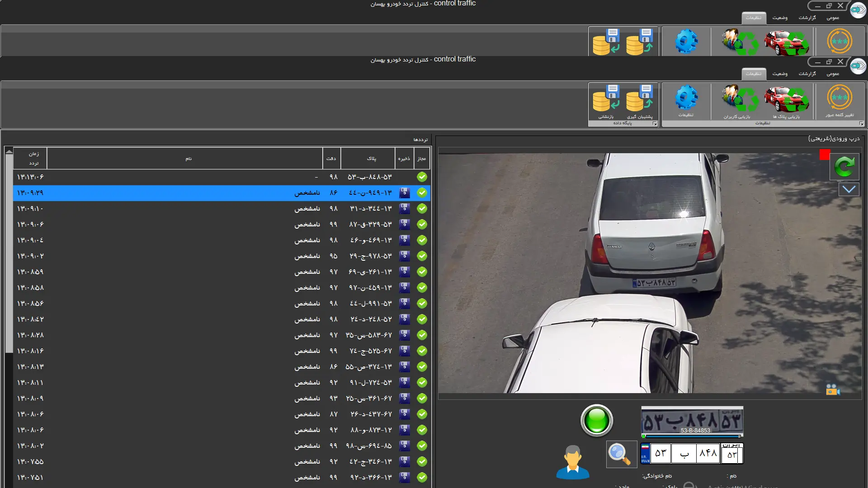Image resolution: width=868 pixels, height=488 pixels.
Task: Click the captured license plate thumbnail
Action: click(x=692, y=421)
